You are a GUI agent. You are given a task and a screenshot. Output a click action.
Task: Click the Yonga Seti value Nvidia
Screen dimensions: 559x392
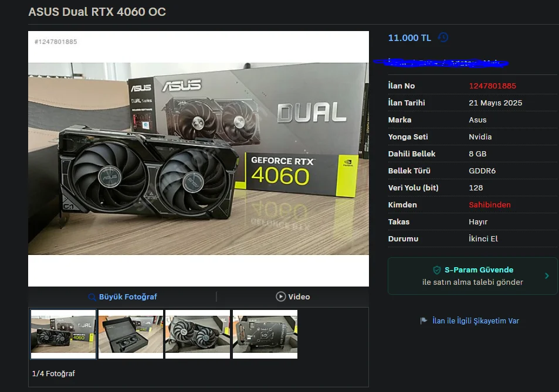[480, 137]
